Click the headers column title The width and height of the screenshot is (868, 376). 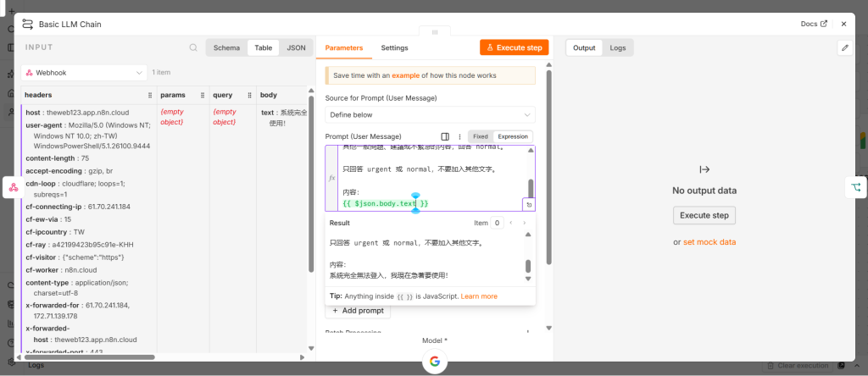(x=38, y=95)
